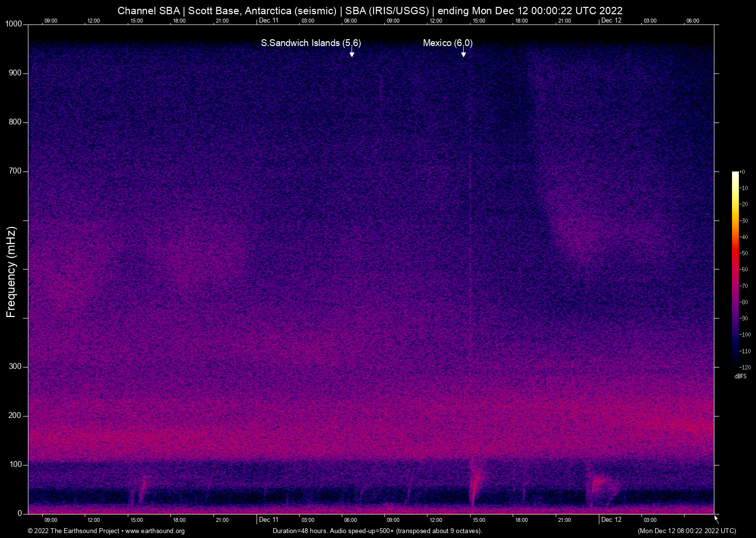Select the Dec 12 label on bottom time axis
The height and width of the screenshot is (538, 756).
coord(612,519)
